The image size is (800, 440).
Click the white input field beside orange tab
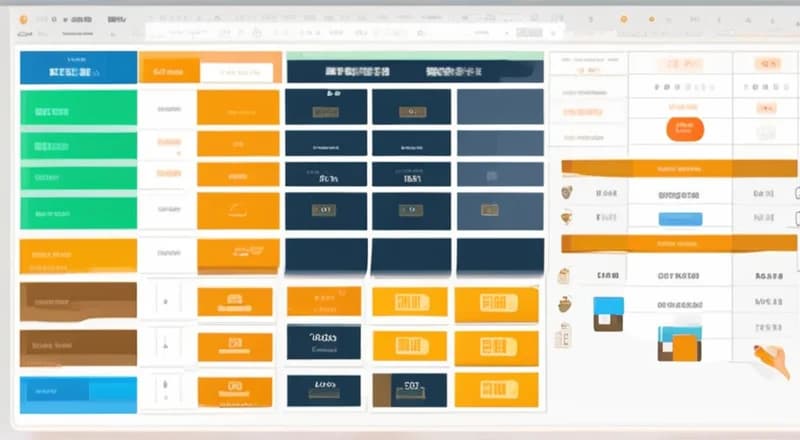(x=240, y=72)
